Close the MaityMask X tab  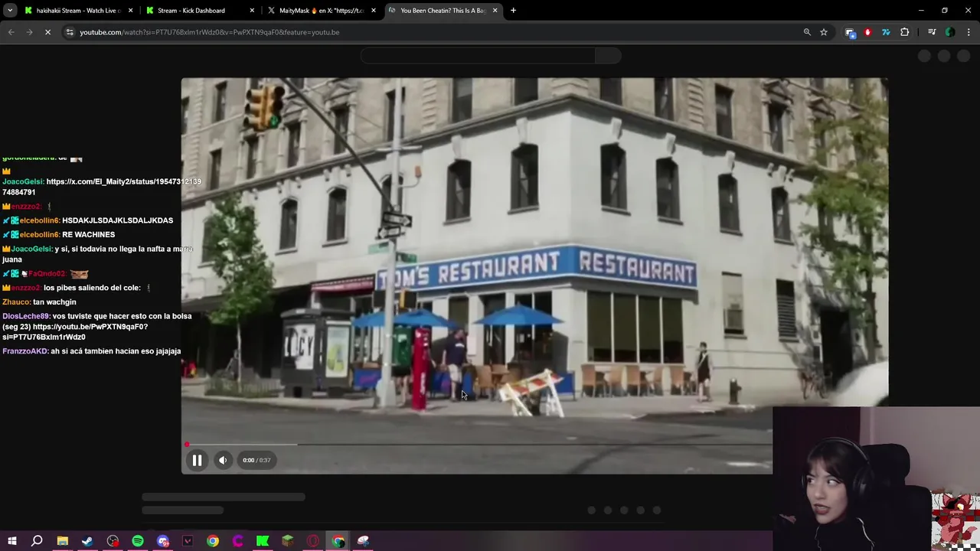point(373,11)
